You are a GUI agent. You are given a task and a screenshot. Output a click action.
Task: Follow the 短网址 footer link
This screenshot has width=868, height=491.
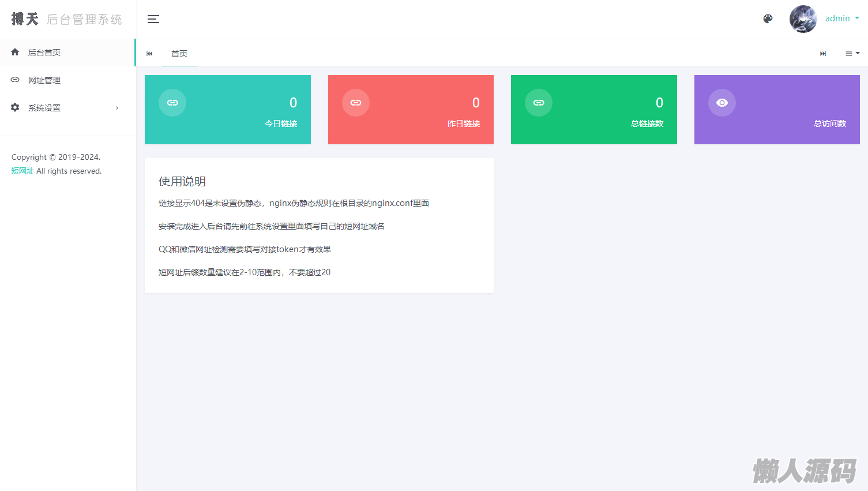pyautogui.click(x=22, y=171)
